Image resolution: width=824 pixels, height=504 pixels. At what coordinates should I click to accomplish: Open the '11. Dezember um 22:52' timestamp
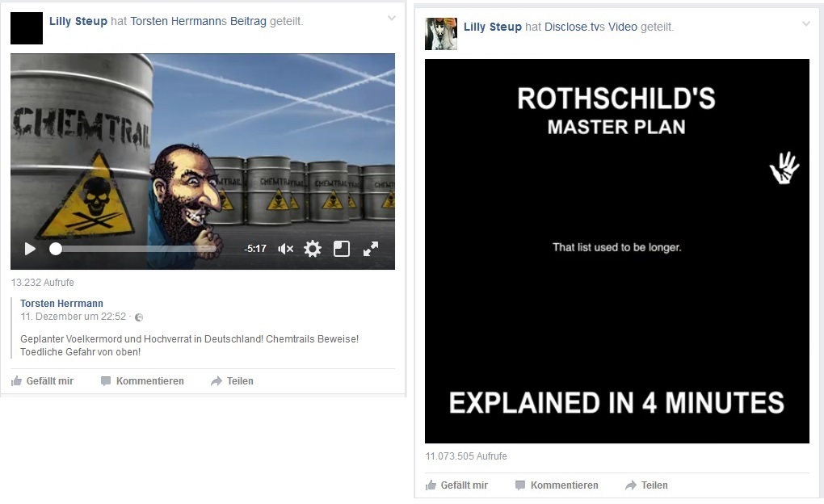(74, 317)
